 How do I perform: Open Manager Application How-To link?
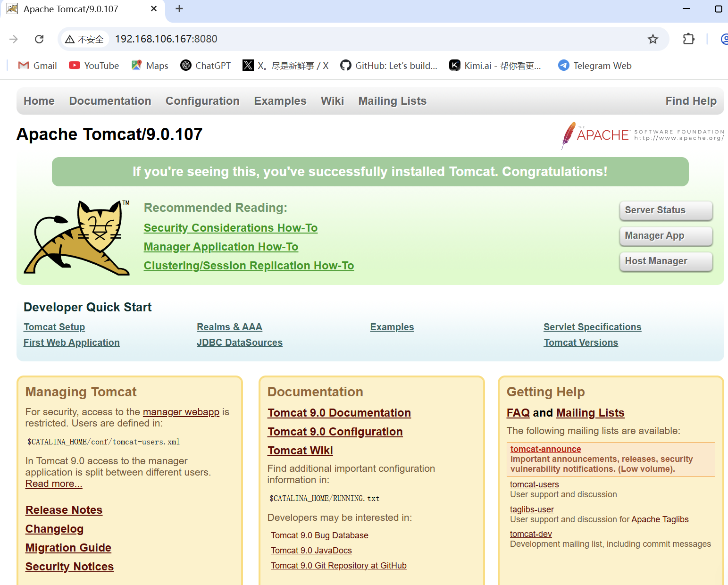click(221, 247)
